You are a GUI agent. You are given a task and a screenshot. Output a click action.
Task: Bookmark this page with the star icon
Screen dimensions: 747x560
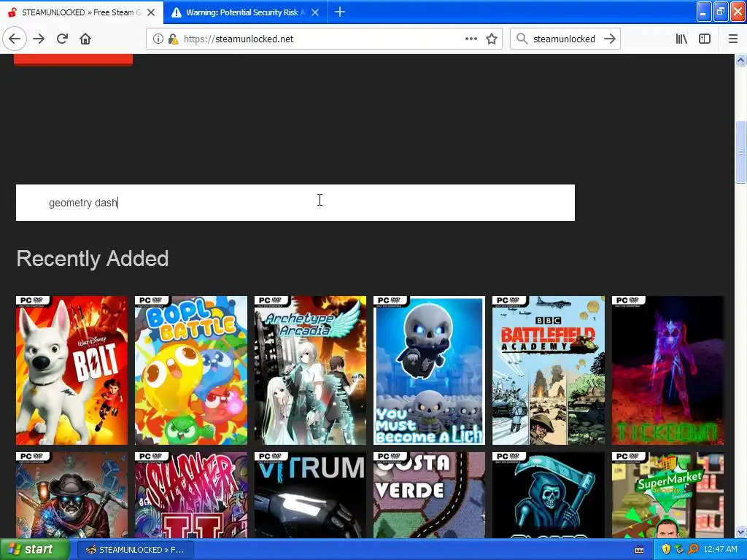[x=492, y=39]
